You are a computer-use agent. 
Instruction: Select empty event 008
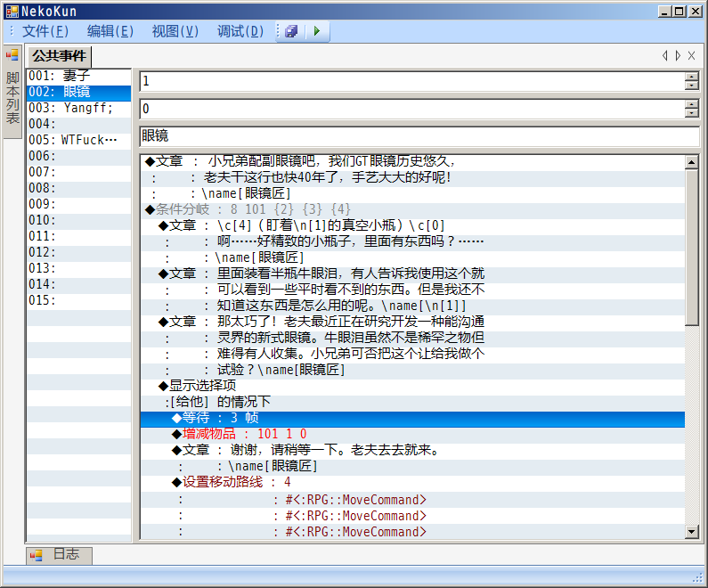(79, 188)
